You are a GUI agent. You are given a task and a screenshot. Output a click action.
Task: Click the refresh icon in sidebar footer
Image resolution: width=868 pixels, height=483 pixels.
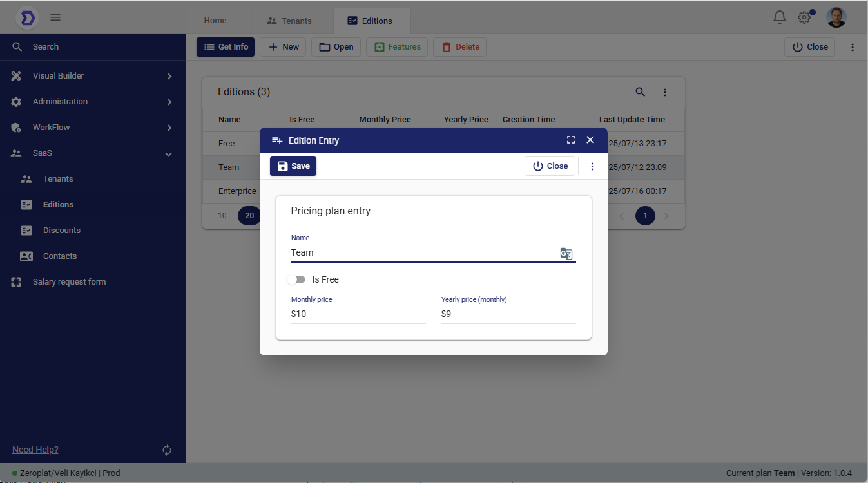click(x=167, y=450)
